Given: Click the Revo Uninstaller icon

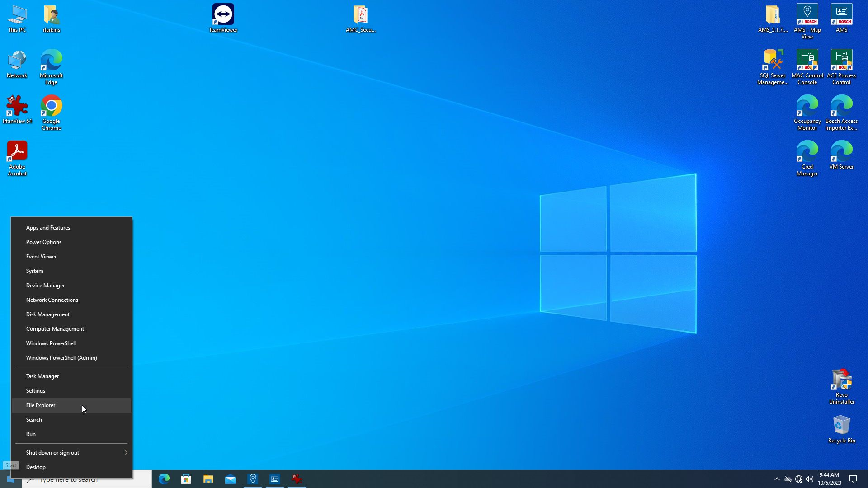Looking at the screenshot, I should [841, 385].
